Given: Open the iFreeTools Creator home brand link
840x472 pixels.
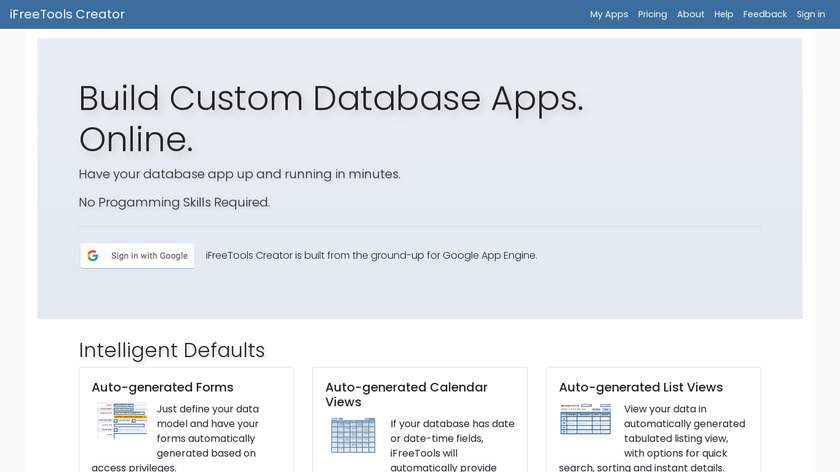Looking at the screenshot, I should point(67,14).
